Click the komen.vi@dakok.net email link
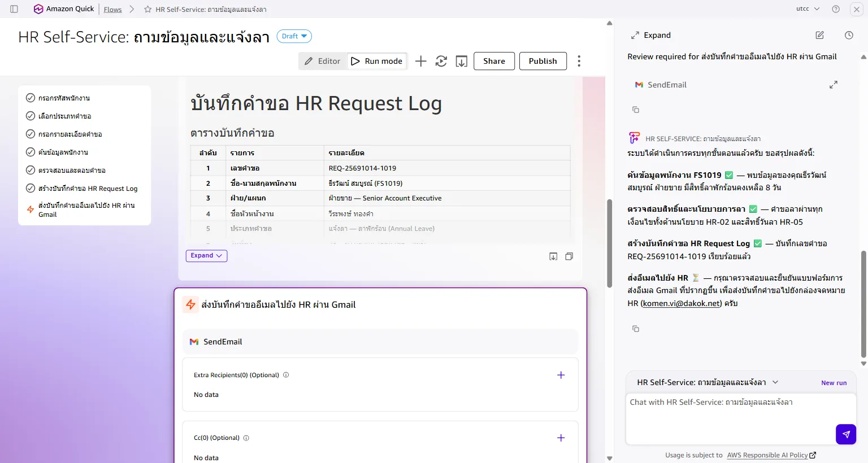The height and width of the screenshot is (463, 868). [682, 303]
